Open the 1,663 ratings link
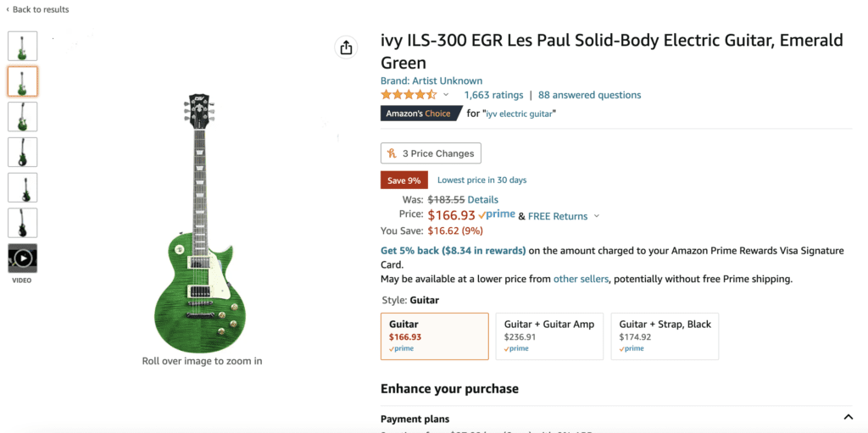The height and width of the screenshot is (433, 868). pyautogui.click(x=493, y=95)
